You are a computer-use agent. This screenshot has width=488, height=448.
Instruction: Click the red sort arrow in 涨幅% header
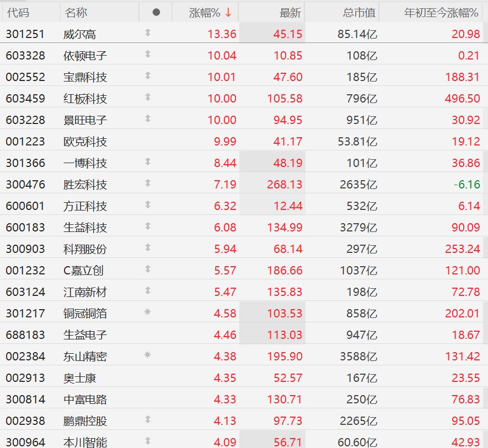coord(228,13)
